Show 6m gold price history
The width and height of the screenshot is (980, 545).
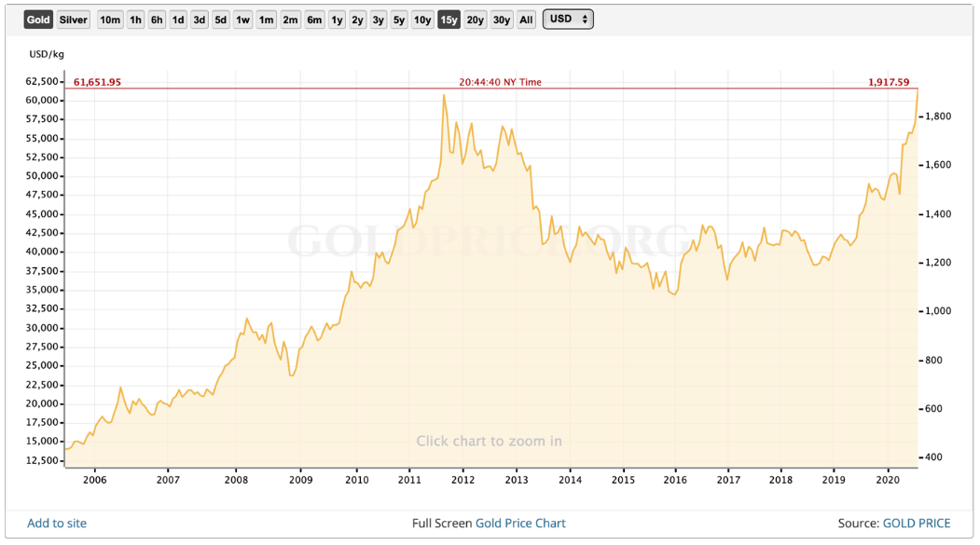tap(315, 20)
